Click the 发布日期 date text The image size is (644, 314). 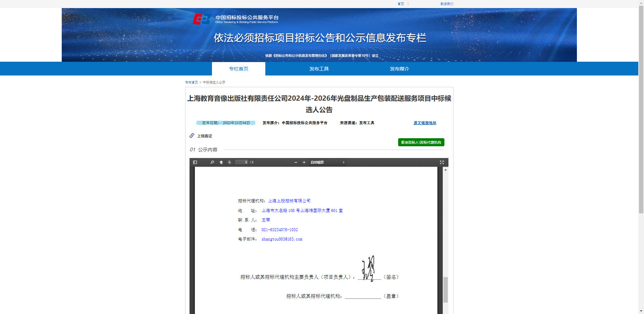click(x=226, y=123)
